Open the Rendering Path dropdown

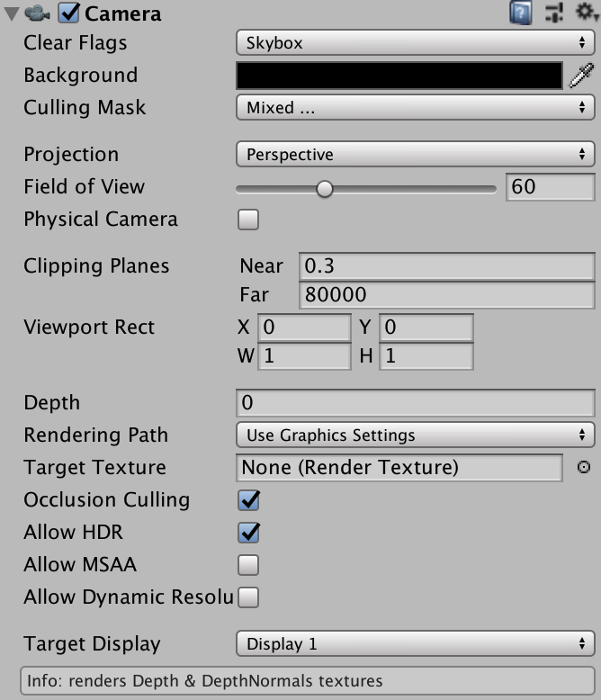[415, 435]
